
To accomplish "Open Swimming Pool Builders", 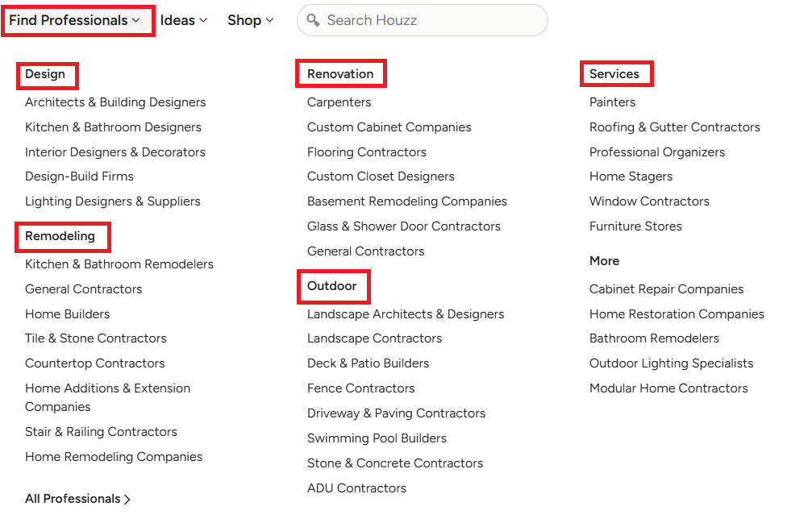I will [377, 438].
